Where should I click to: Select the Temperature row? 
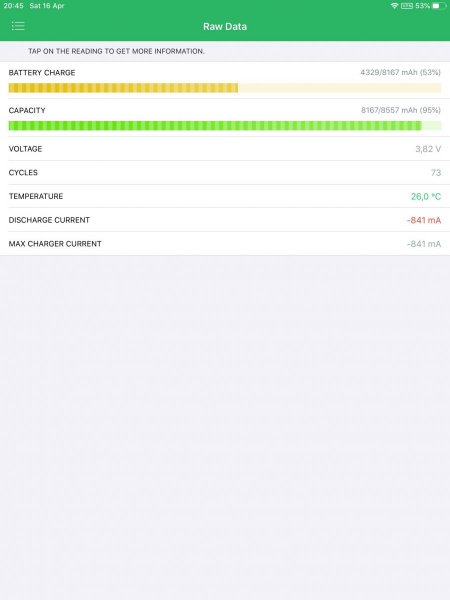point(225,196)
